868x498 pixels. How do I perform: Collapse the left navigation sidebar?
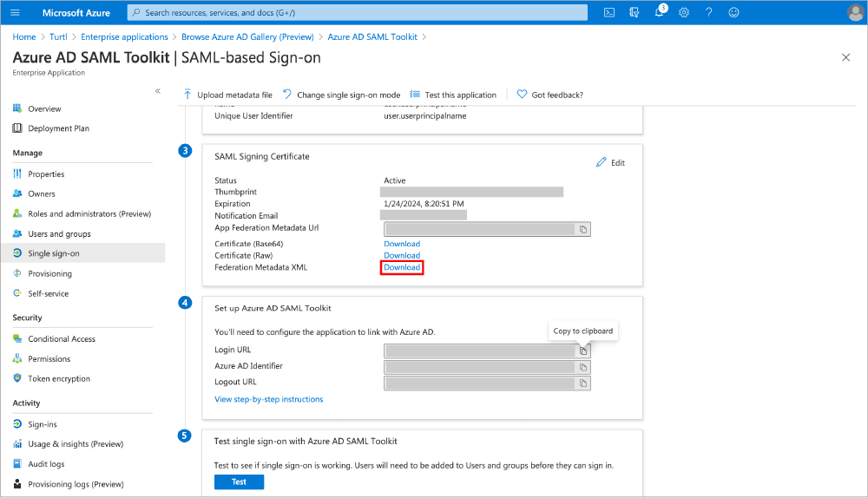(157, 91)
